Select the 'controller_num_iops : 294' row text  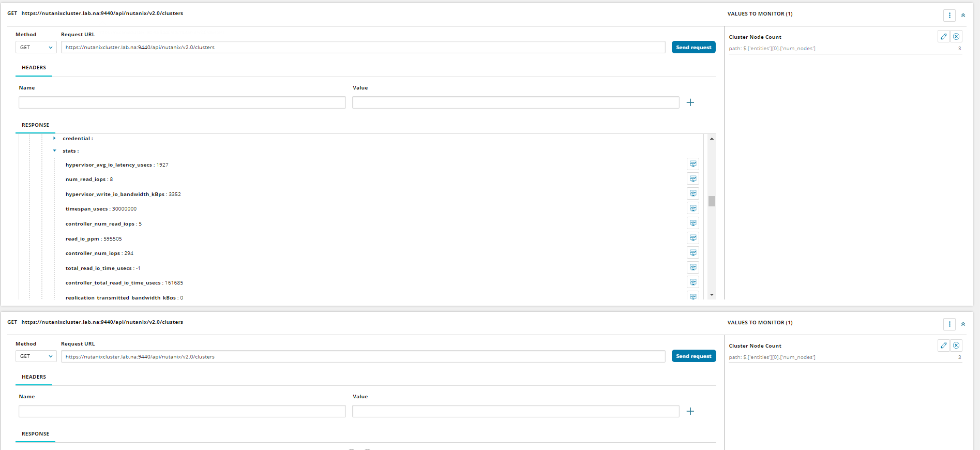[x=99, y=253]
